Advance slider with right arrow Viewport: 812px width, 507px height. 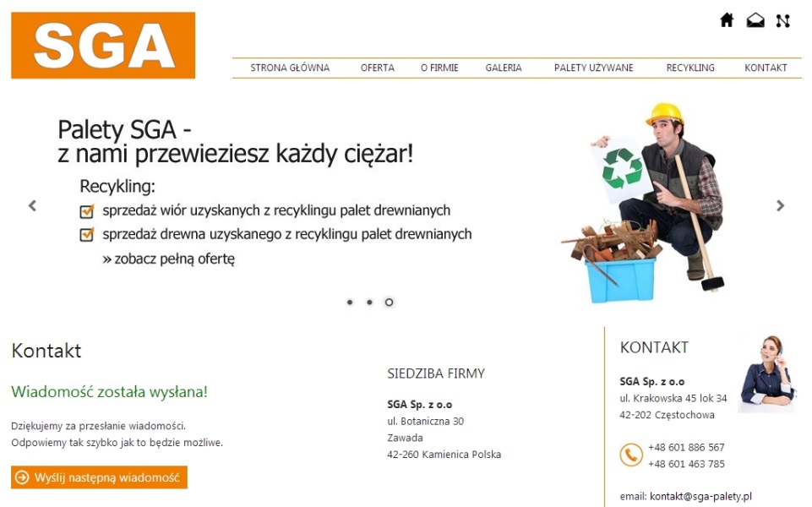tap(780, 205)
